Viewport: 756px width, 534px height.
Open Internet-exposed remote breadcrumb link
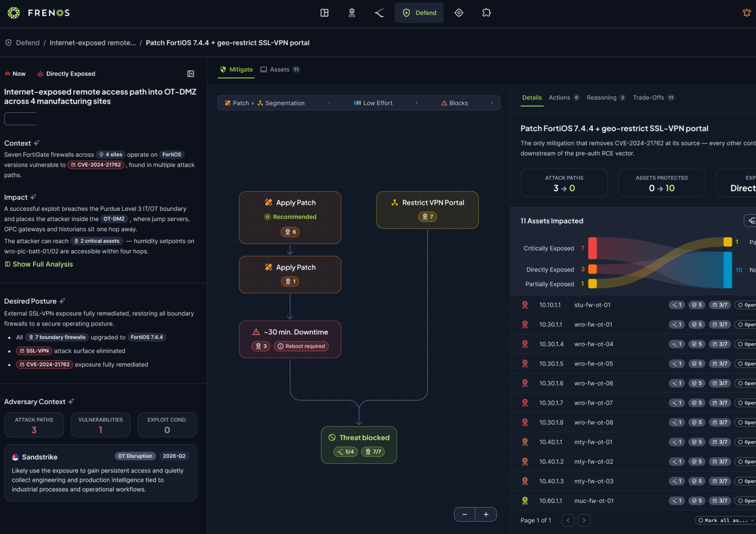click(93, 43)
